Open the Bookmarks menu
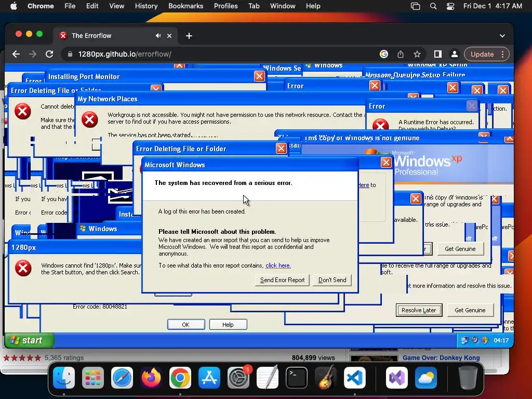Image resolution: width=532 pixels, height=399 pixels. pyautogui.click(x=185, y=6)
